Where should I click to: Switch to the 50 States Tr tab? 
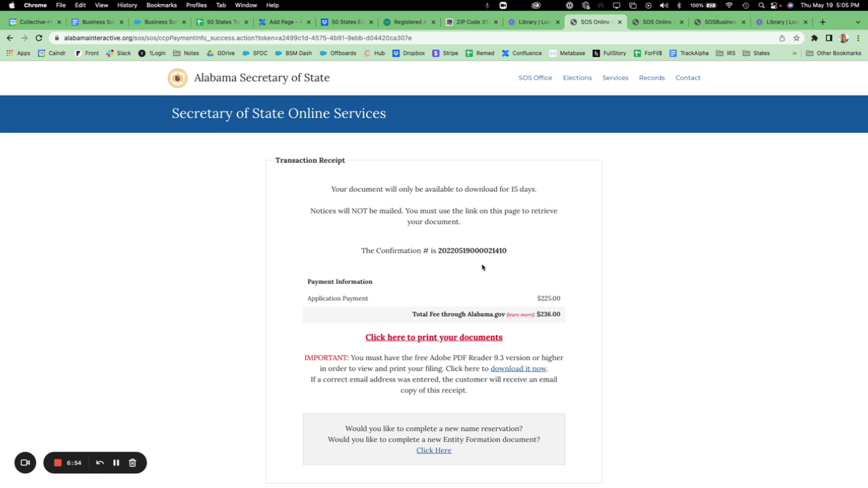(x=222, y=22)
